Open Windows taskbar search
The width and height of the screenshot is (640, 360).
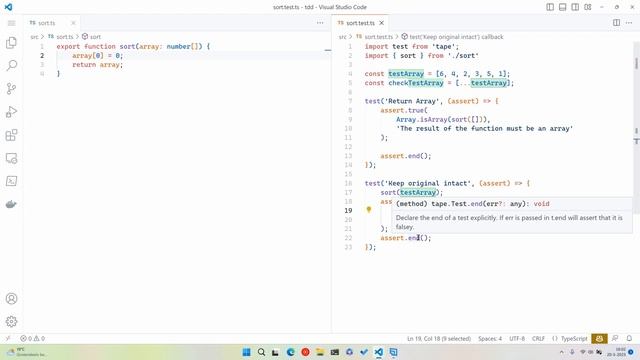pyautogui.click(x=261, y=352)
